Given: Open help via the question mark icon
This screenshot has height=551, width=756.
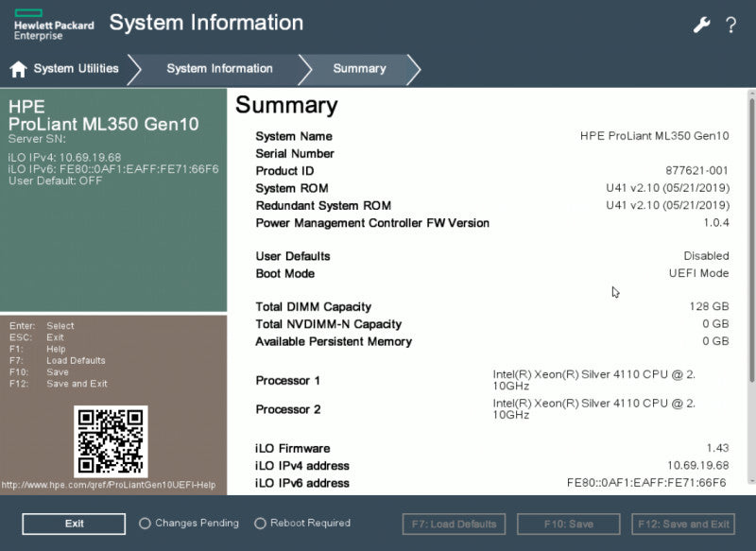Looking at the screenshot, I should pyautogui.click(x=730, y=25).
